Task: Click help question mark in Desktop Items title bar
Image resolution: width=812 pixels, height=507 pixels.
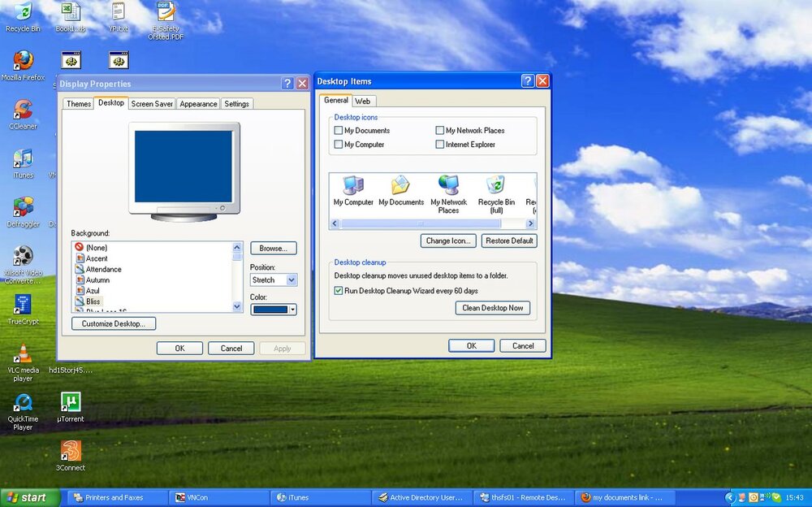Action: (x=527, y=81)
